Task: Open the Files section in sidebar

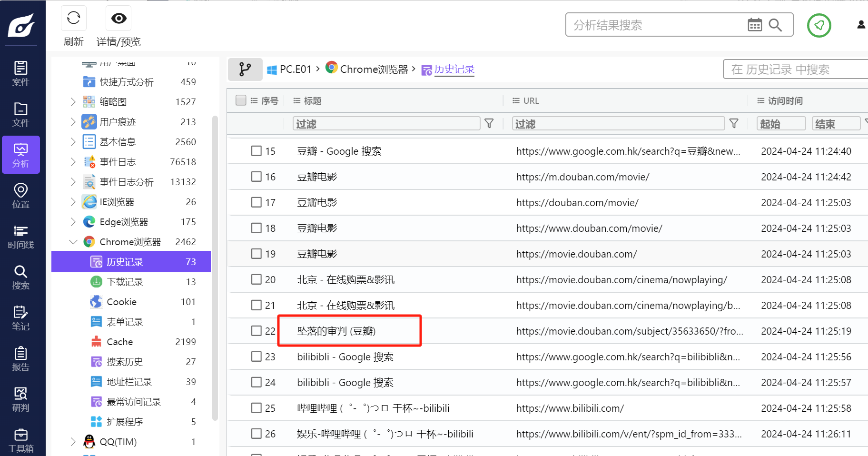Action: (x=21, y=114)
